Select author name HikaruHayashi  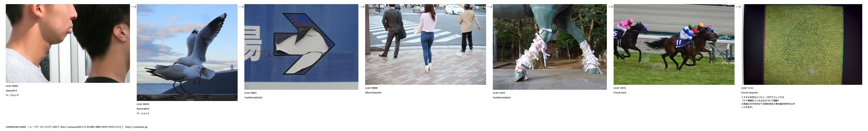pyautogui.click(x=373, y=93)
